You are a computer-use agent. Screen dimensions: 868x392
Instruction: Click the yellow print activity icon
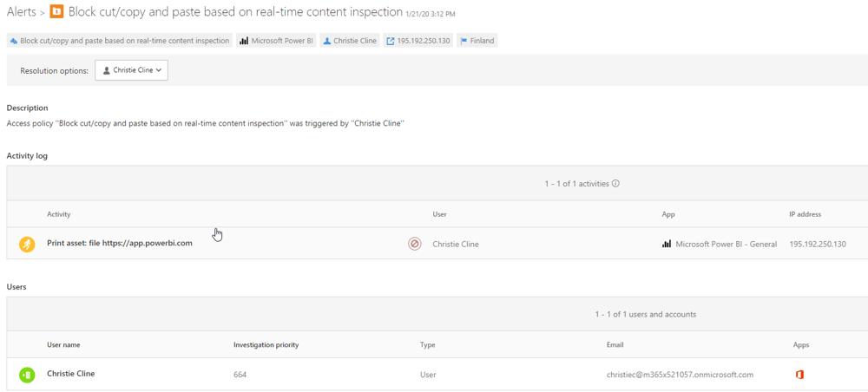(27, 245)
